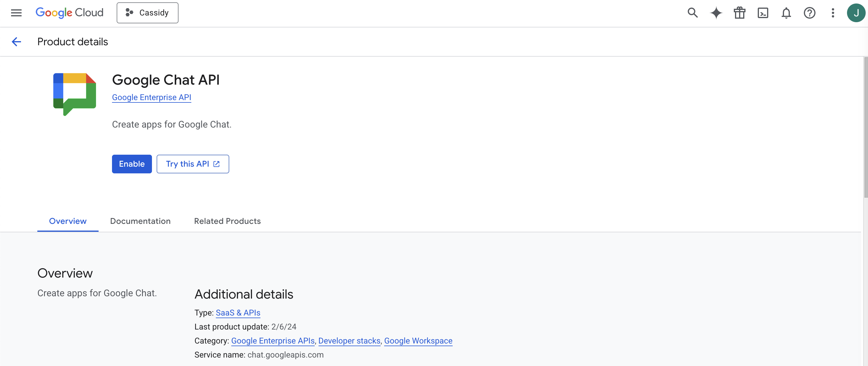Screen dimensions: 868x366
Task: Switch to the Documentation tab
Action: click(x=140, y=221)
